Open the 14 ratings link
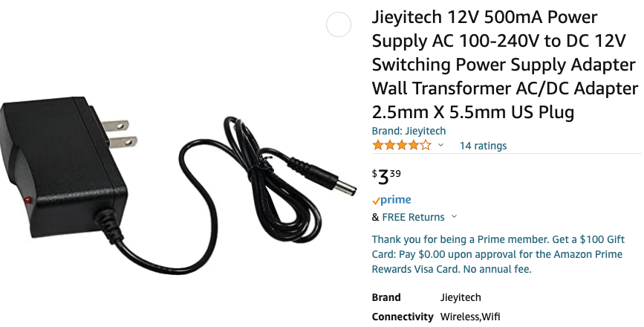Image resolution: width=644 pixels, height=327 pixels. (x=483, y=146)
